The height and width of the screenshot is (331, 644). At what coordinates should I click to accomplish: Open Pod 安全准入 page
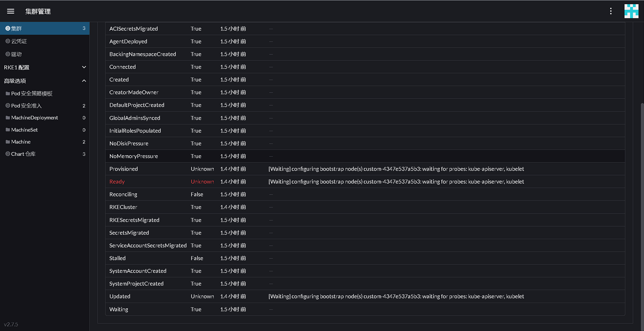26,106
